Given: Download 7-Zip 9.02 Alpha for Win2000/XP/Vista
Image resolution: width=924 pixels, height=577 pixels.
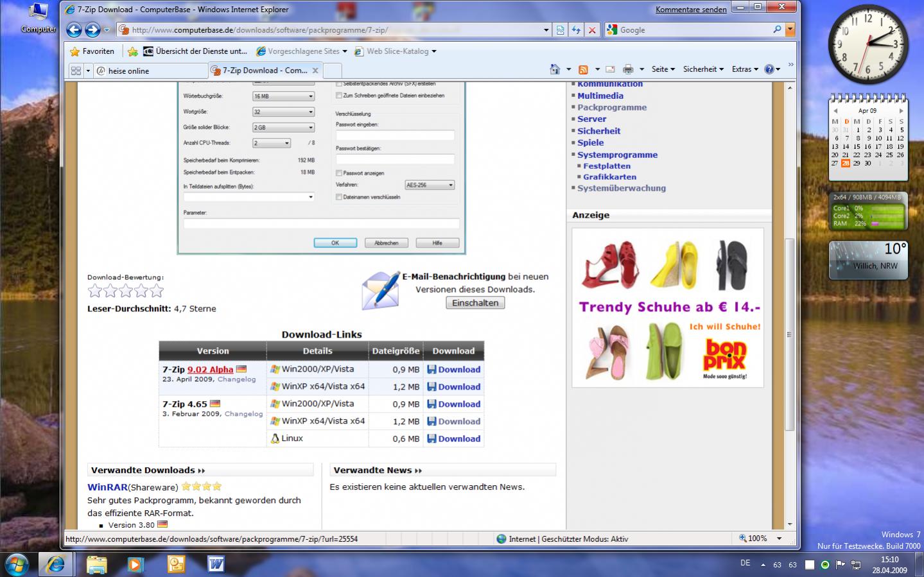Looking at the screenshot, I should [454, 369].
